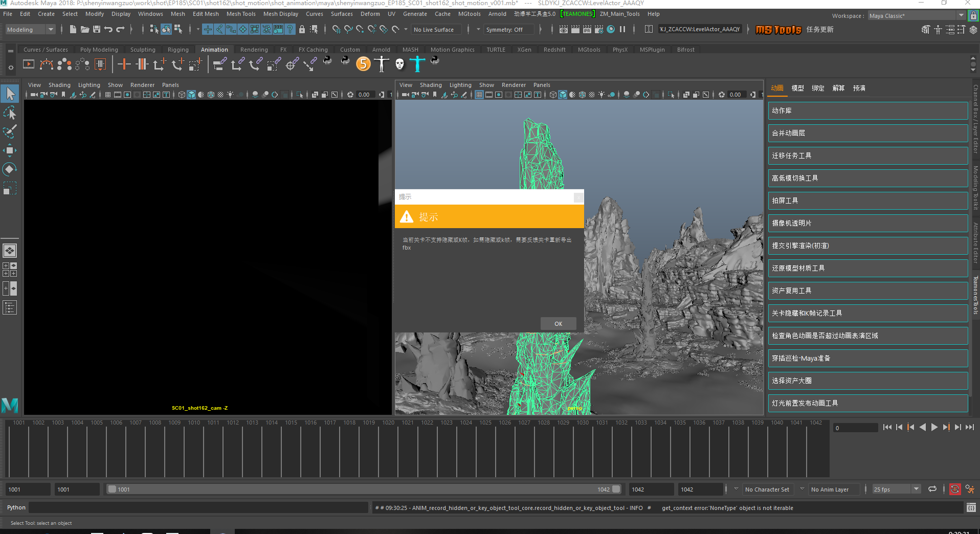
Task: Click the 拍屏工具 button
Action: [x=867, y=201]
